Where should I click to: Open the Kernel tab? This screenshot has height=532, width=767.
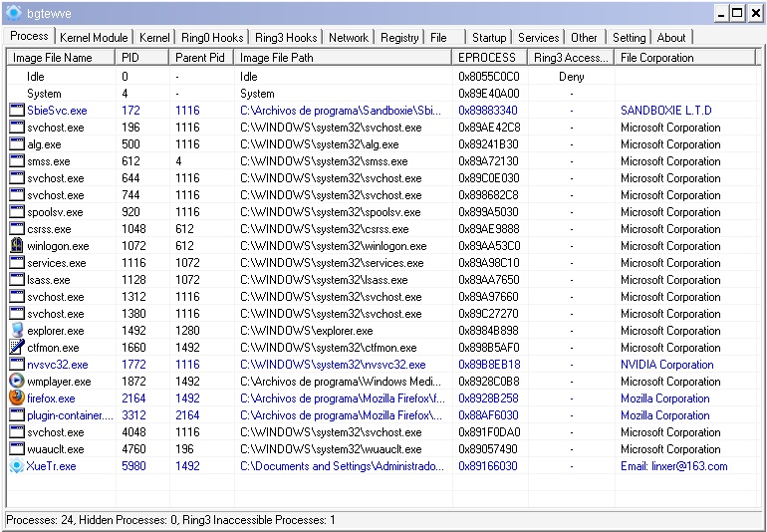coord(154,38)
